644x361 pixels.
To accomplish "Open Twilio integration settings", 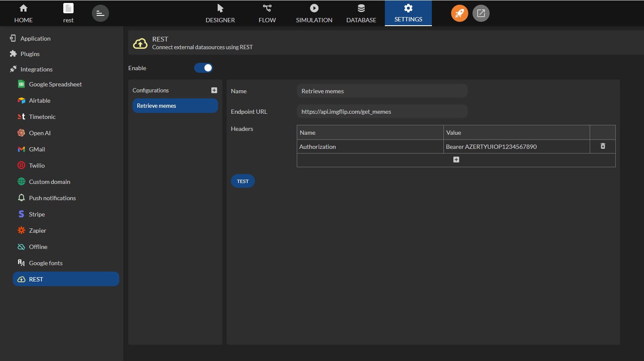I will (x=66, y=166).
